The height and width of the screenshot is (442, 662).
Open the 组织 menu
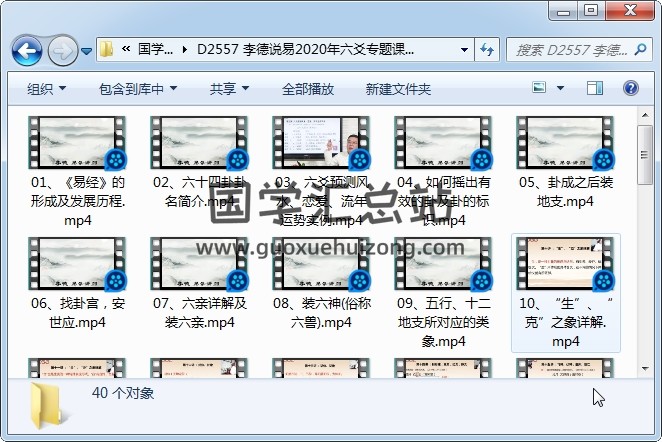pyautogui.click(x=46, y=89)
